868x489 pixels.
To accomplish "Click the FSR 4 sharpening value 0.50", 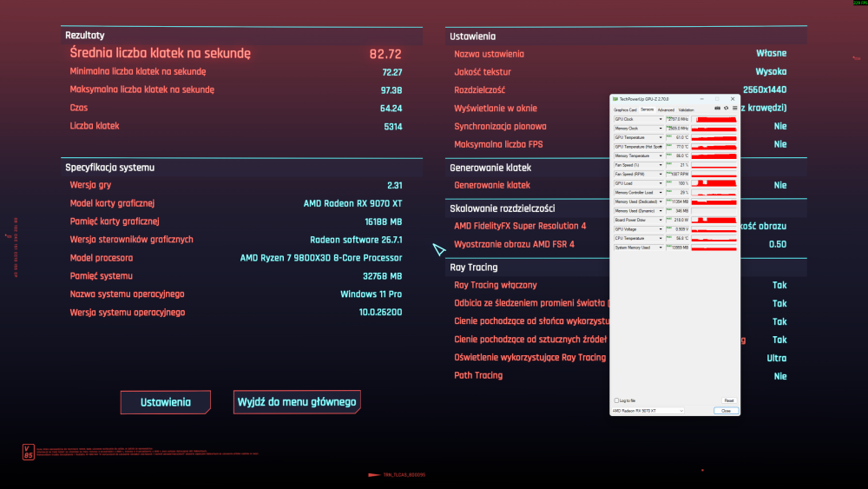I will point(777,244).
